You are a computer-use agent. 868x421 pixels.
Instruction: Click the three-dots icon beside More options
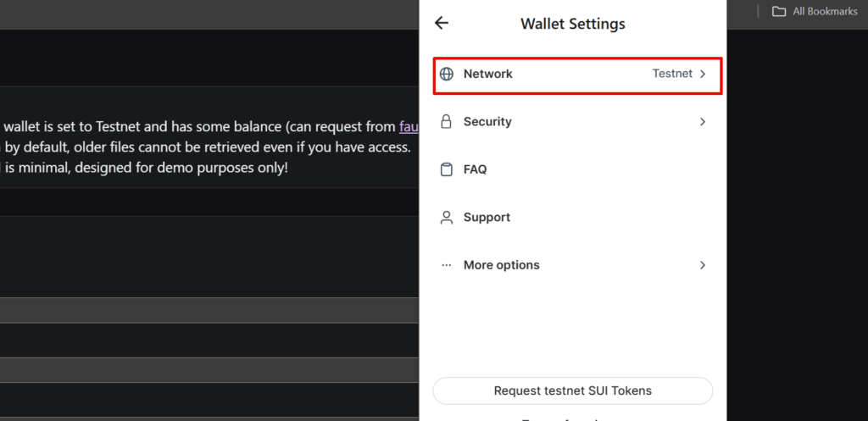point(446,265)
